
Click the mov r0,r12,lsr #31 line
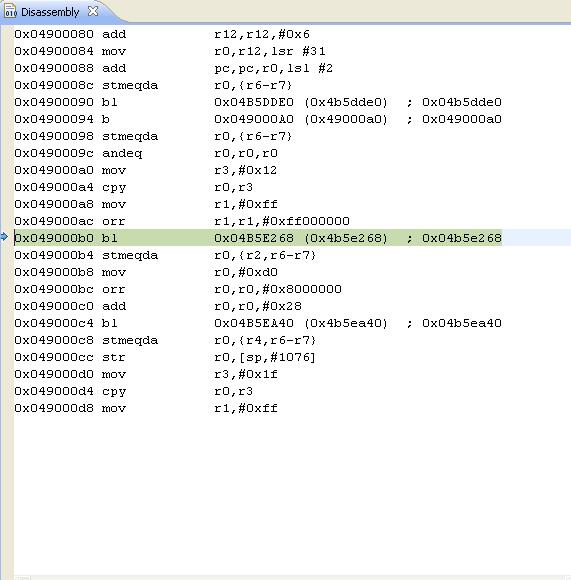(170, 51)
